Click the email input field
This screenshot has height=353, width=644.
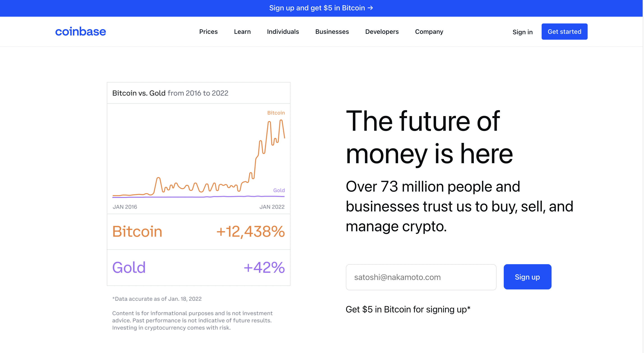(421, 277)
